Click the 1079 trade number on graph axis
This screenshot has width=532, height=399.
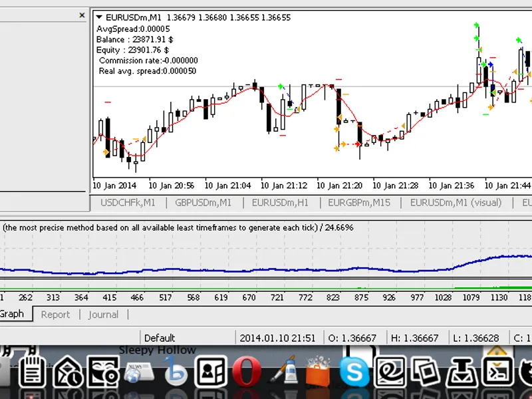click(x=471, y=297)
